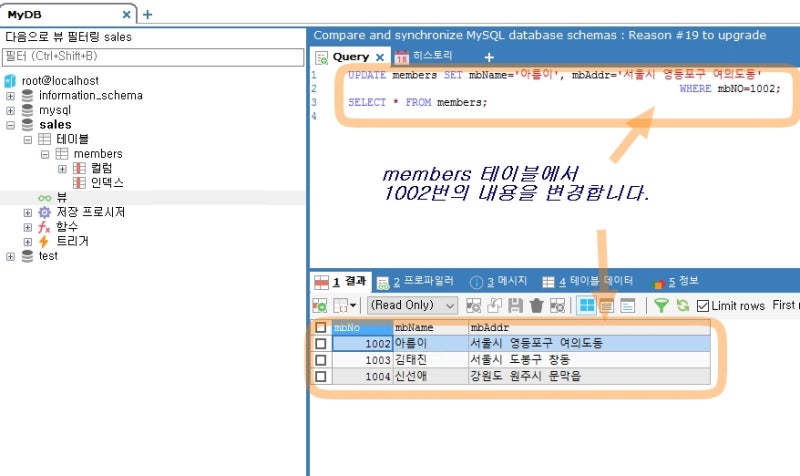Select the 뷰 views node
800x476 pixels.
point(62,197)
